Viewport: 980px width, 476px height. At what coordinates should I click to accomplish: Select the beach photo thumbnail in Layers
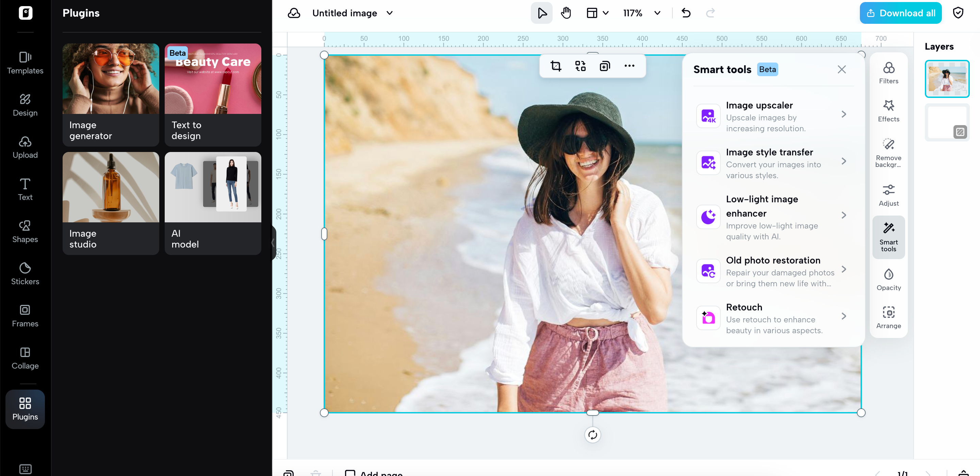point(947,79)
